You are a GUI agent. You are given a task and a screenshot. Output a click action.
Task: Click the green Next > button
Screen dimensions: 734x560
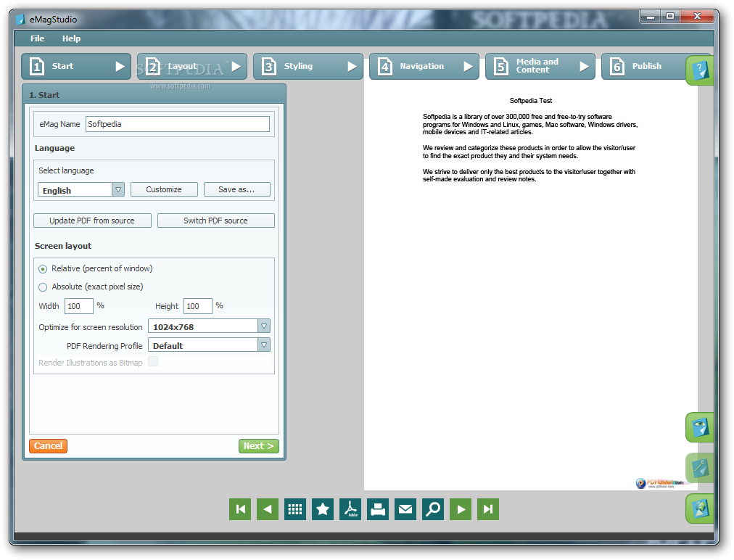pyautogui.click(x=258, y=446)
